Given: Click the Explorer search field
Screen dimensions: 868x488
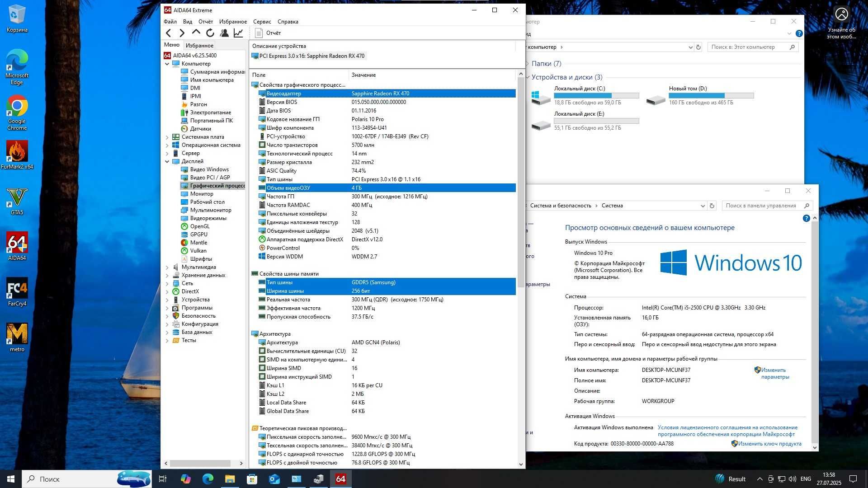Looking at the screenshot, I should (x=753, y=47).
